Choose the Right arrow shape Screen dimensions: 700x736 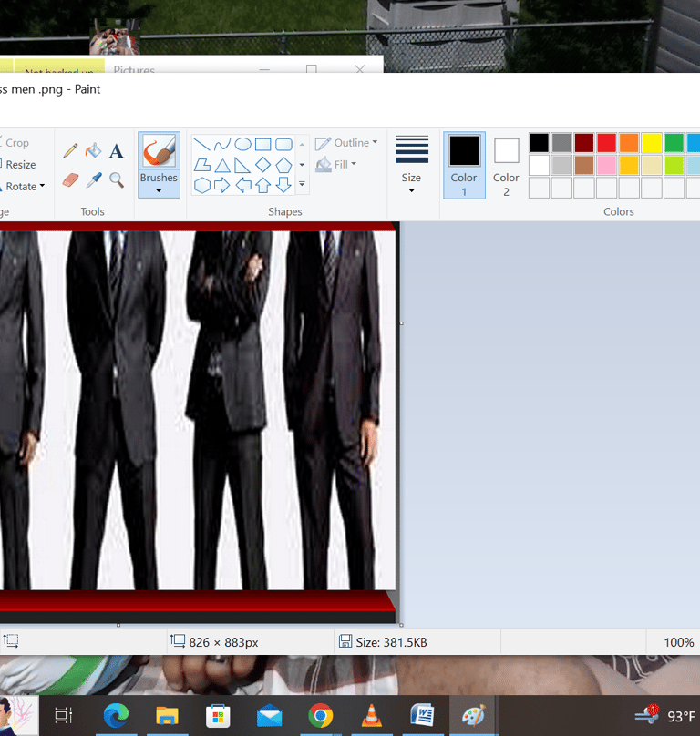pyautogui.click(x=222, y=186)
